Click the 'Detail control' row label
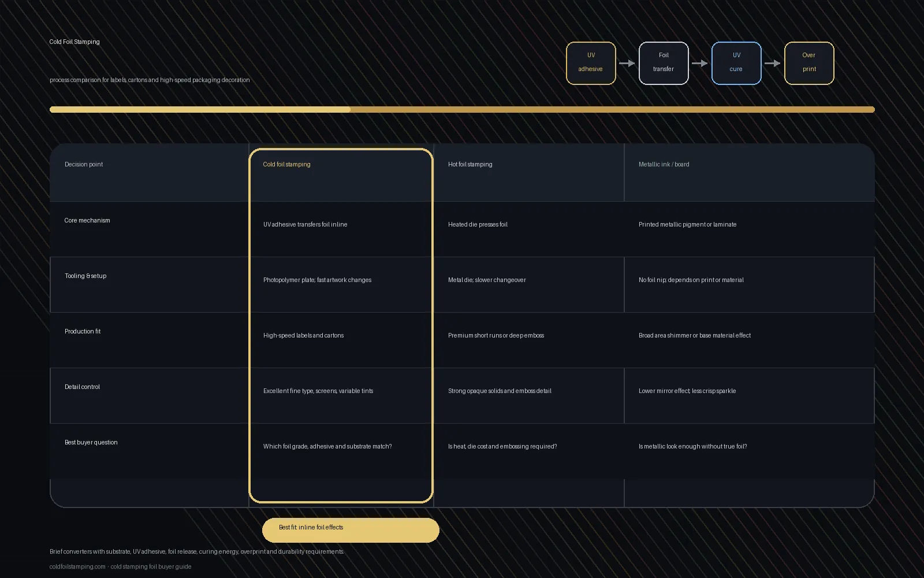The image size is (924, 578). (82, 387)
